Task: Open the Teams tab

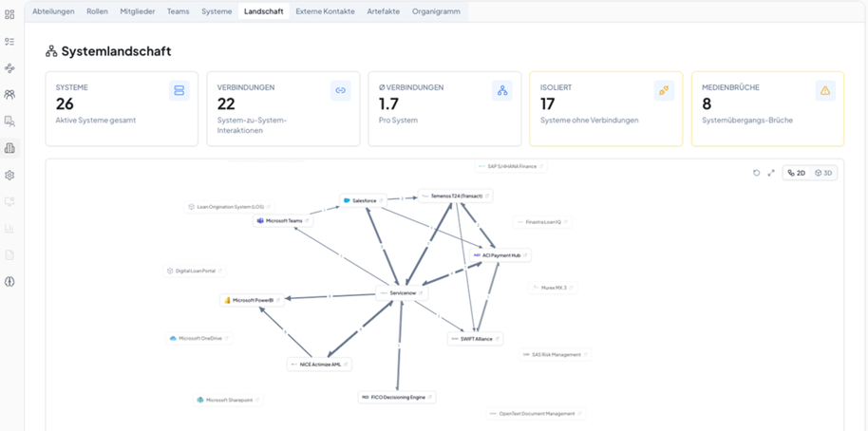Action: click(x=179, y=11)
